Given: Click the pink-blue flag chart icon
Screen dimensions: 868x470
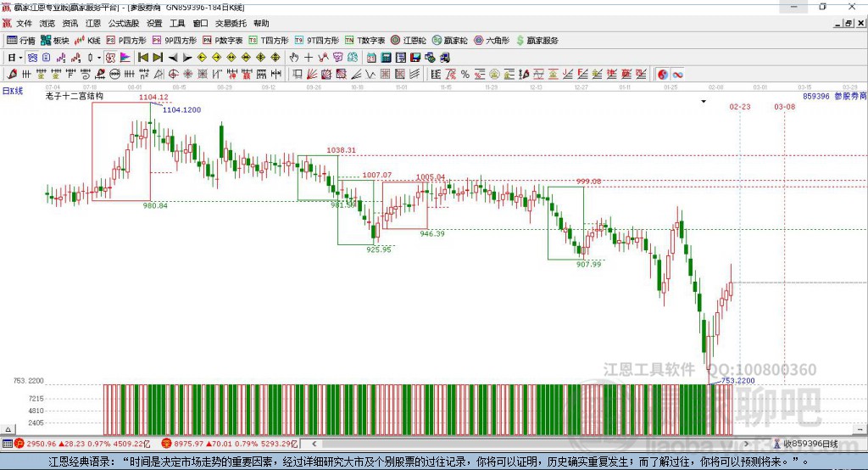Looking at the screenshot, I should [x=125, y=58].
